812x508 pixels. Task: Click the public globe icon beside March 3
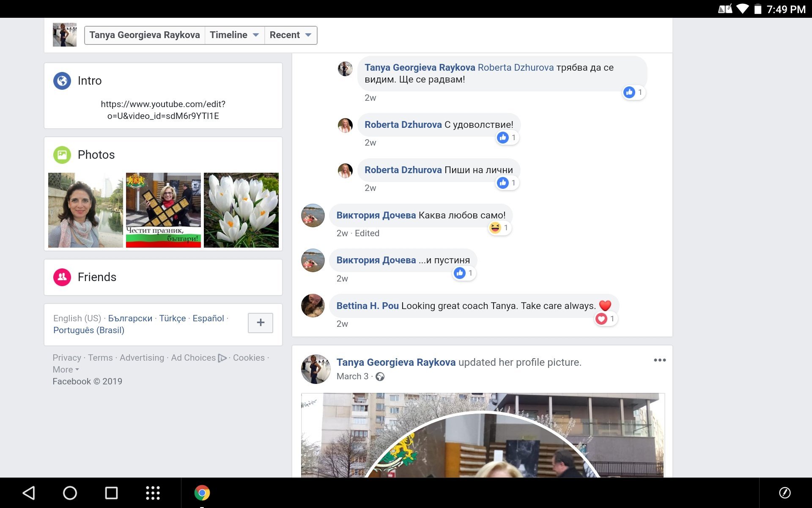[x=380, y=376]
